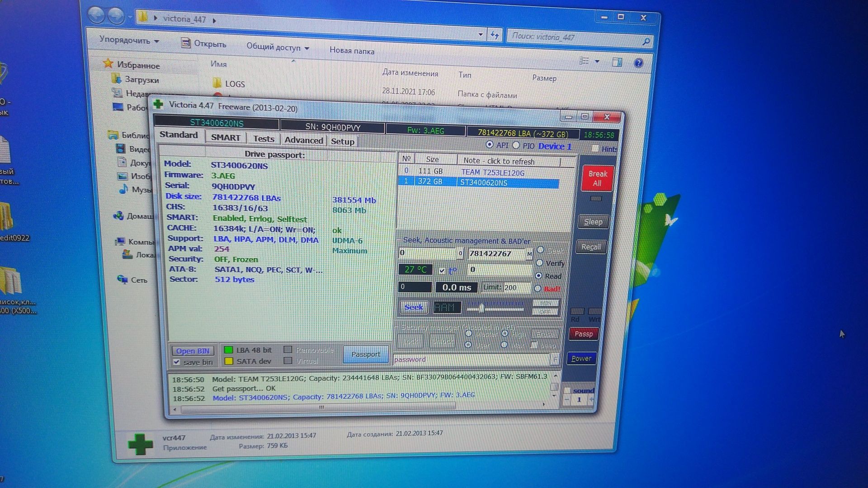Viewport: 868px width, 488px height.
Task: Toggle the sound checkbox
Action: tap(567, 390)
